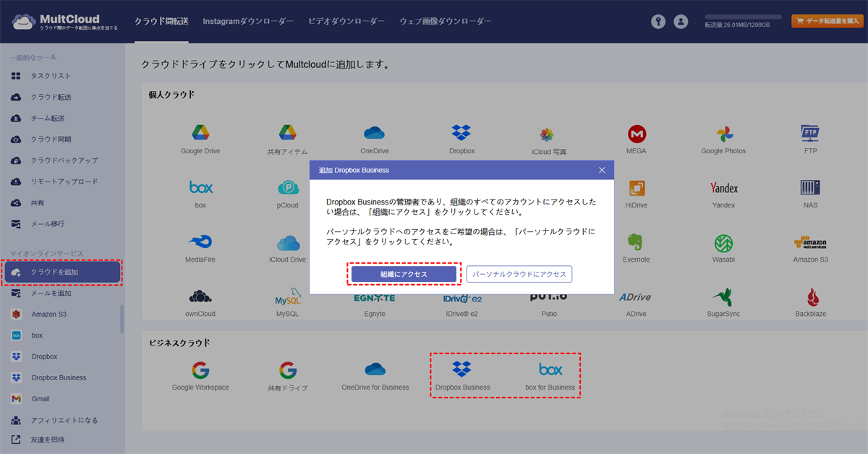
Task: Click the data traffic usage bar
Action: (743, 17)
